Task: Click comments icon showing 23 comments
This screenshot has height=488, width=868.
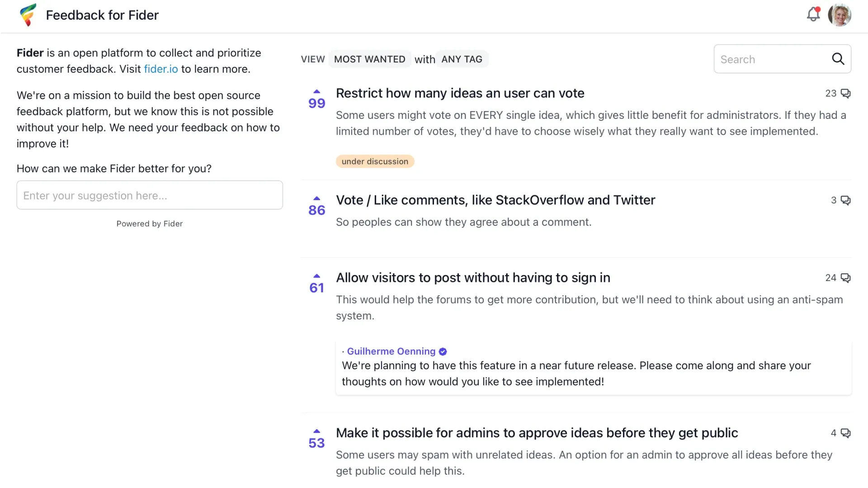Action: coord(845,94)
